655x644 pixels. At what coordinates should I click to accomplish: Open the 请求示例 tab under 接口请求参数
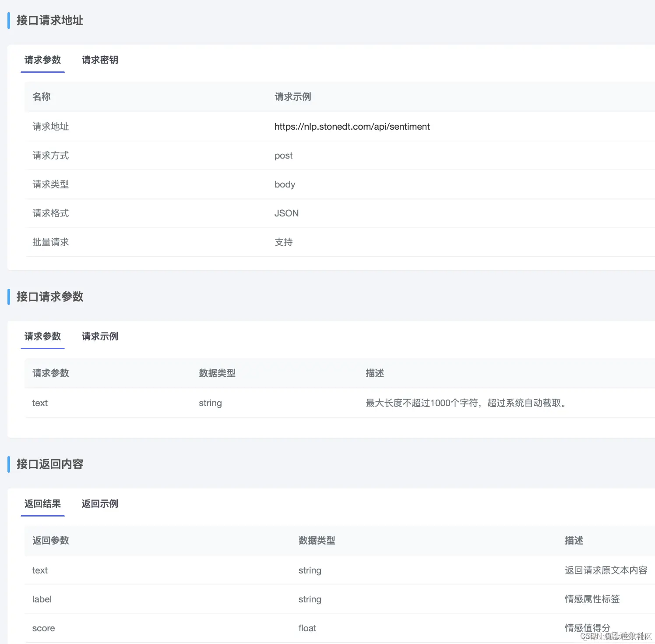[100, 336]
